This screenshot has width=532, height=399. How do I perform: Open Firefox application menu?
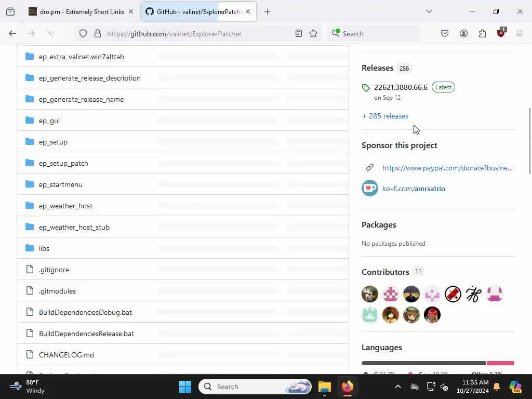point(520,33)
